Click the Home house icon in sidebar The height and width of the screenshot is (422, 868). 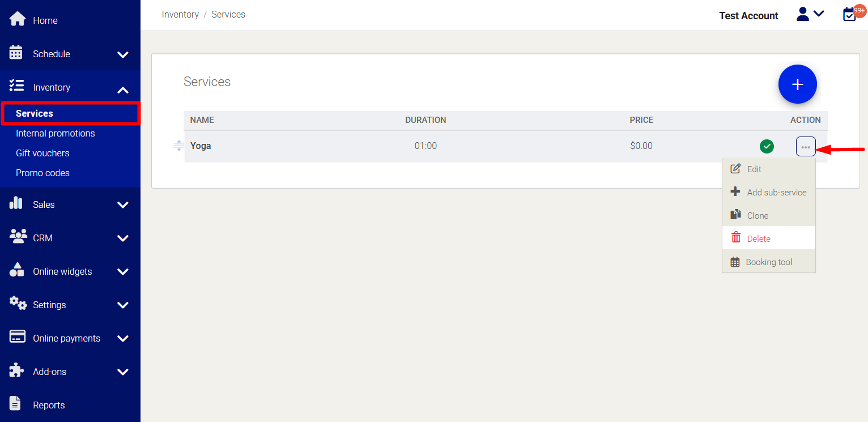pyautogui.click(x=17, y=20)
